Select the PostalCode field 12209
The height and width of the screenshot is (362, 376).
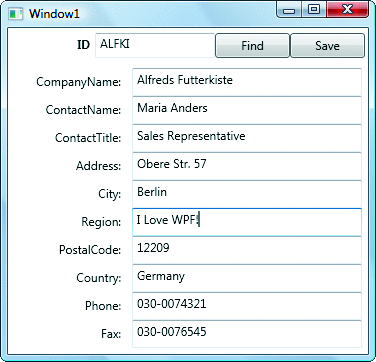247,250
